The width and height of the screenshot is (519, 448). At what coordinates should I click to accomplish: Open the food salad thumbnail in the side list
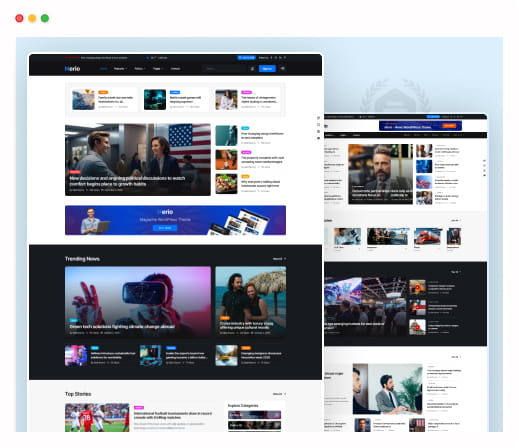point(226,184)
